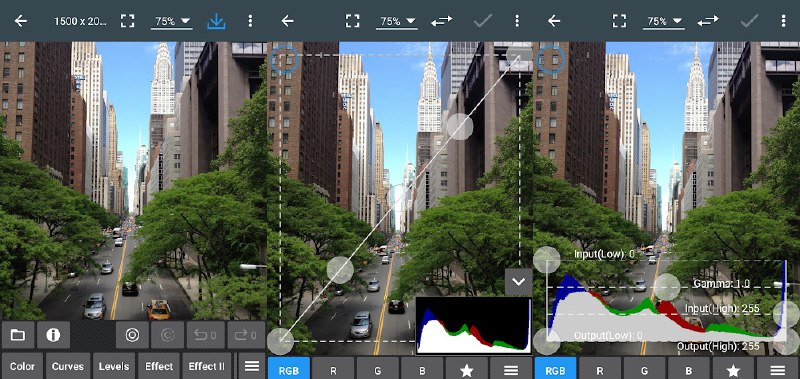The height and width of the screenshot is (379, 800).
Task: Open overflow menu in the Levels panel
Action: click(x=783, y=21)
